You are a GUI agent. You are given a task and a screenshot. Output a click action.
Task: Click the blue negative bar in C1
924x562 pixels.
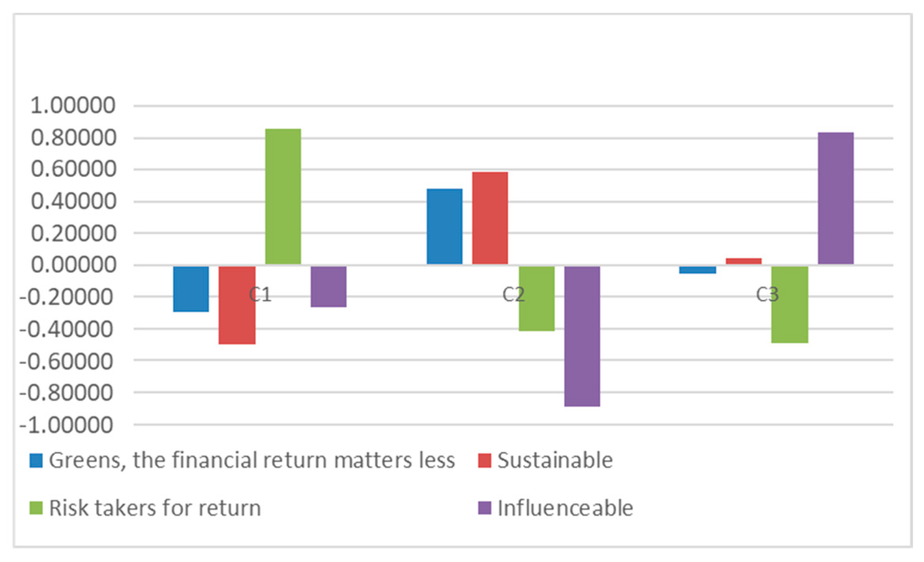coord(191,289)
